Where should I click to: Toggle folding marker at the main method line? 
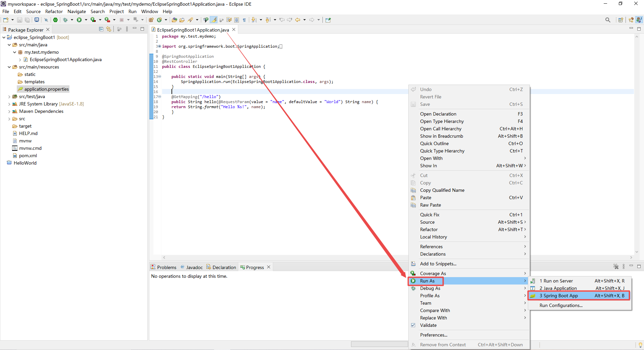click(x=159, y=77)
